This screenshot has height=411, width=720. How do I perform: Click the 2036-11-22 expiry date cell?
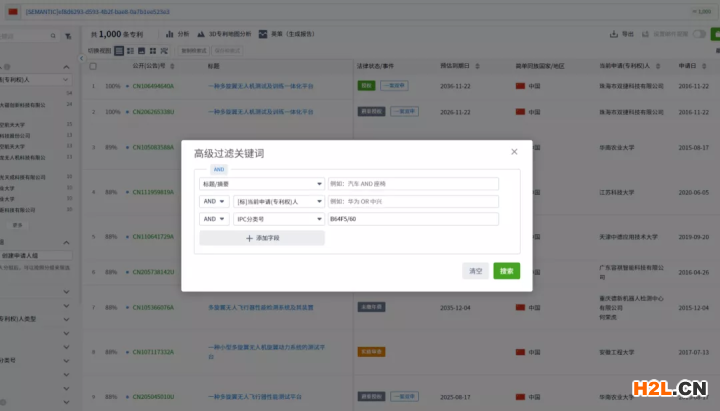[456, 86]
